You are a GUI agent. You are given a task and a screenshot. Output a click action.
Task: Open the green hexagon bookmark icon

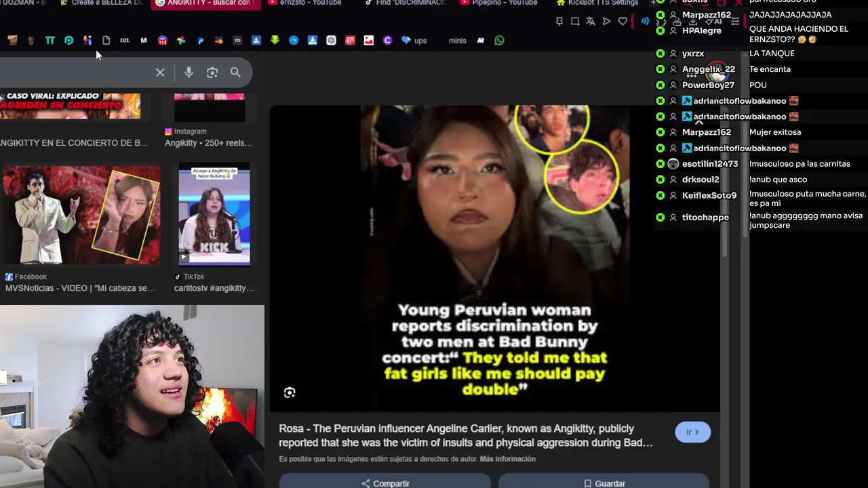coord(68,41)
